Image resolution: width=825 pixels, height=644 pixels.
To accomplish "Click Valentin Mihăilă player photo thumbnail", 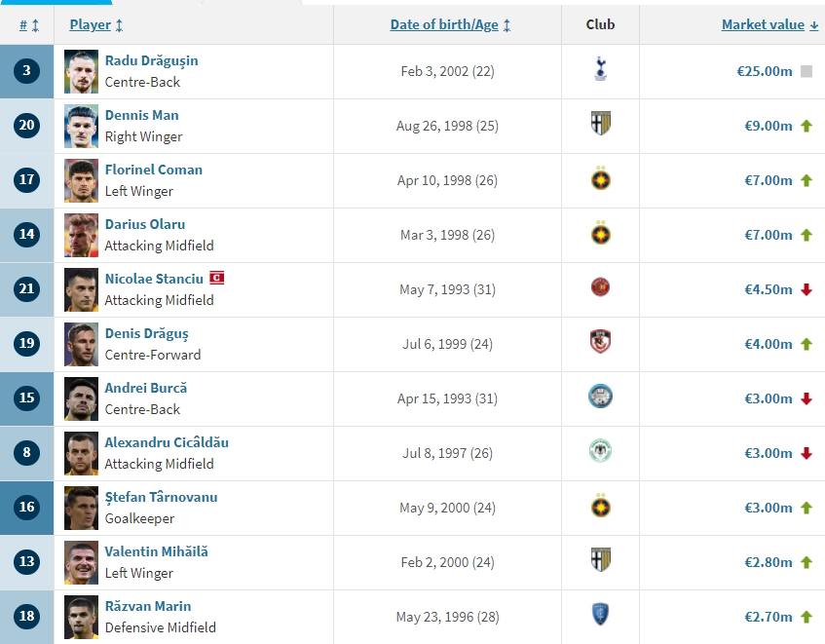I will pos(82,562).
